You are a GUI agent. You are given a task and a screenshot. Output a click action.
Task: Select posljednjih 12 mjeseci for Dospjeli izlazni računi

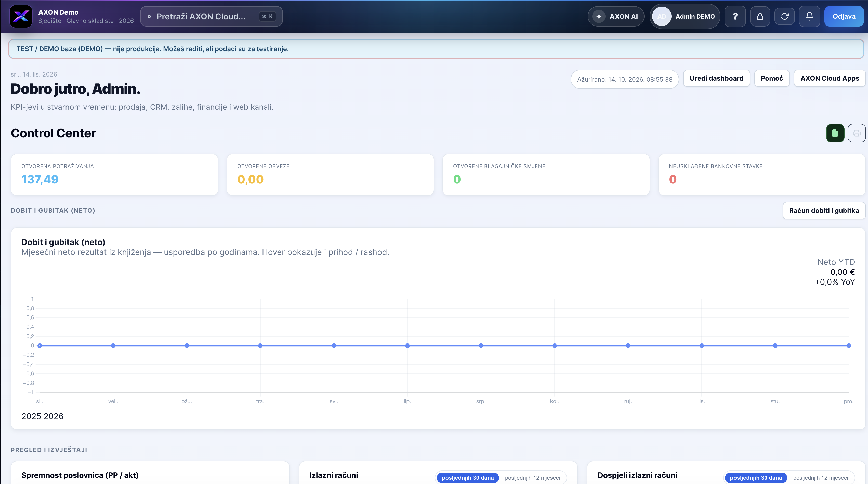[821, 478]
